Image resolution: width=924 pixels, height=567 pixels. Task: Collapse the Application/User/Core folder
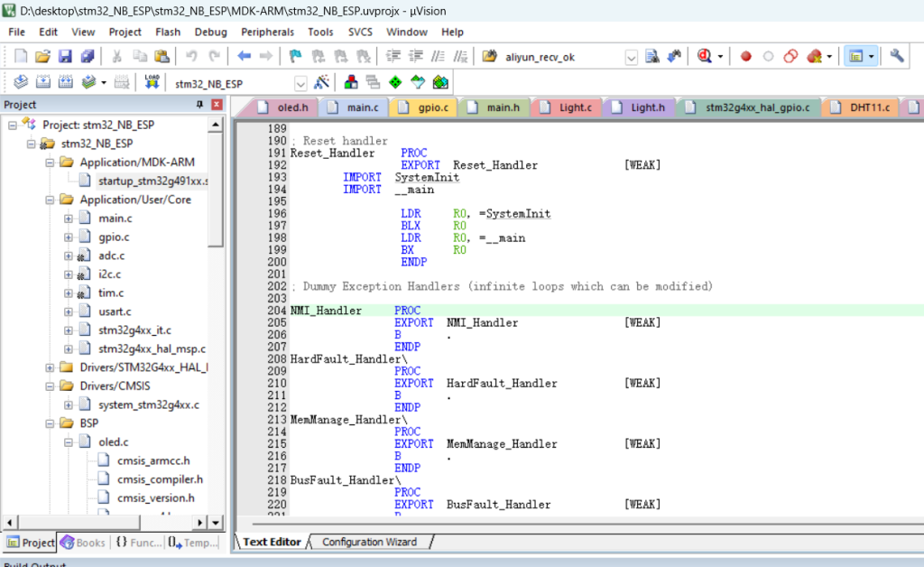51,200
